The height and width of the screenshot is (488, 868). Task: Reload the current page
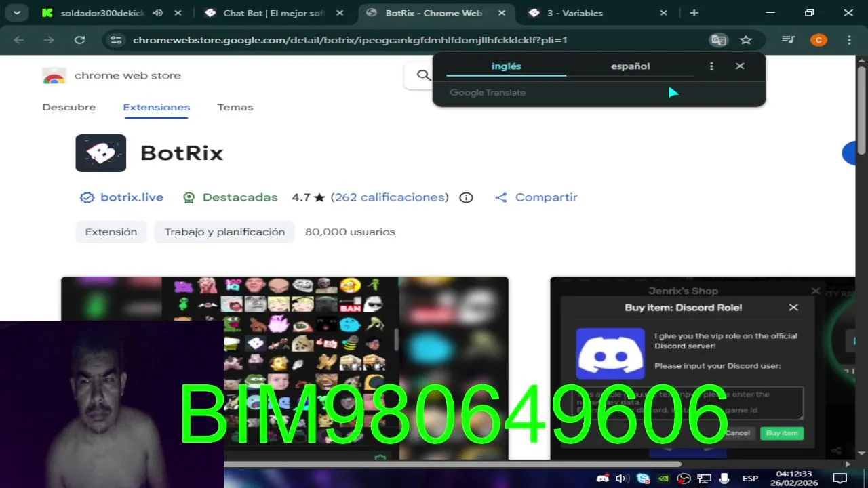click(x=79, y=40)
